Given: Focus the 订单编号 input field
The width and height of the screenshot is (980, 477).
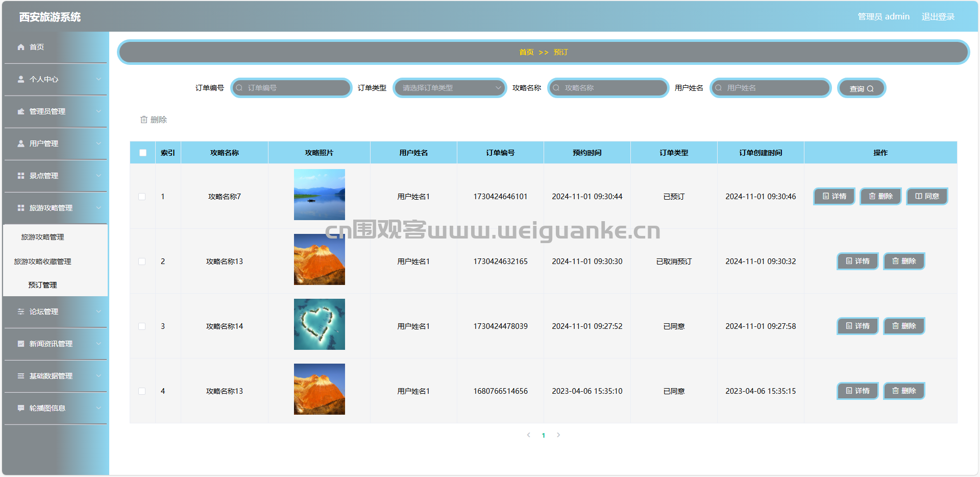Looking at the screenshot, I should click(x=291, y=88).
